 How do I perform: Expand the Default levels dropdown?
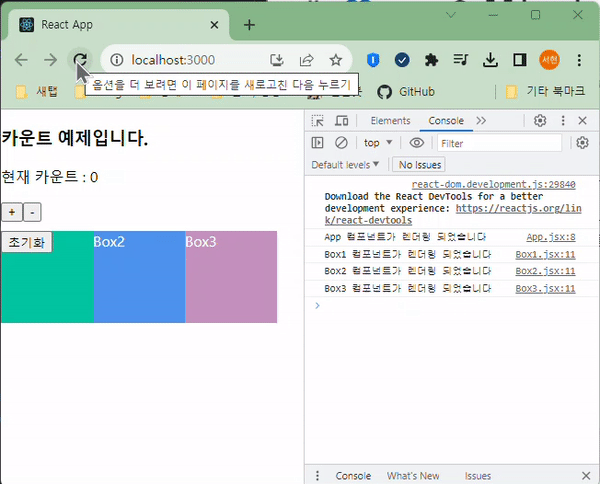pos(345,165)
